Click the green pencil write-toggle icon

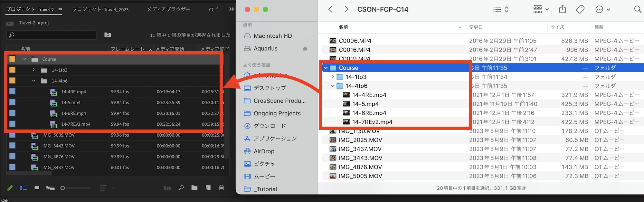tap(10, 188)
